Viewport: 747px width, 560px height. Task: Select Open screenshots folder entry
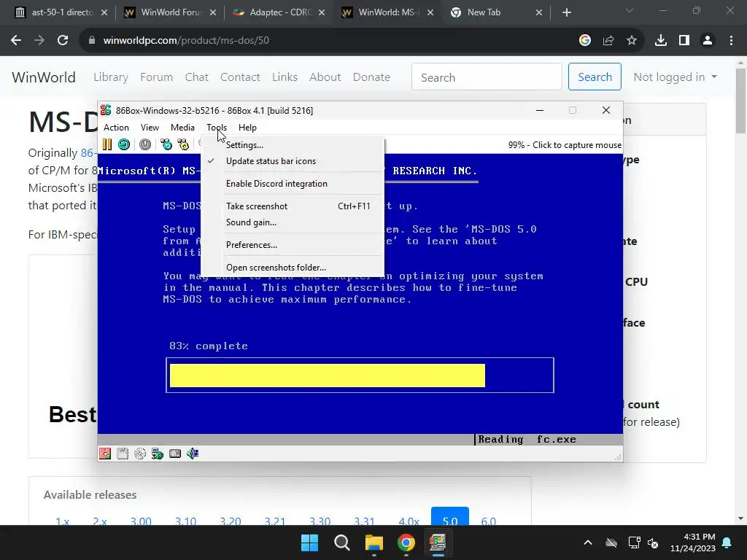[293, 268]
